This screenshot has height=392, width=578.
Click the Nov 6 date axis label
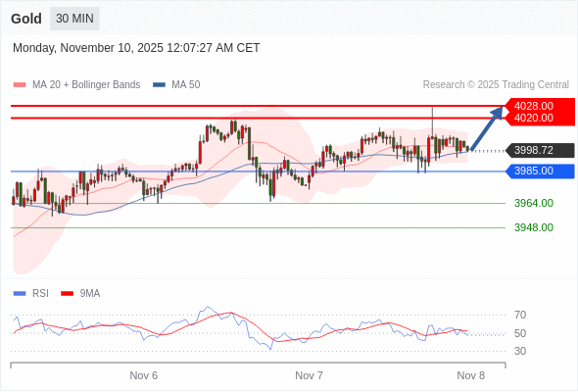tap(143, 375)
